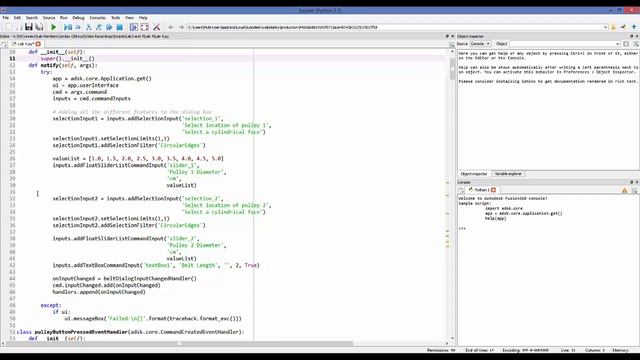Click the console warning triangle icon
640x360 pixels.
tap(624, 190)
